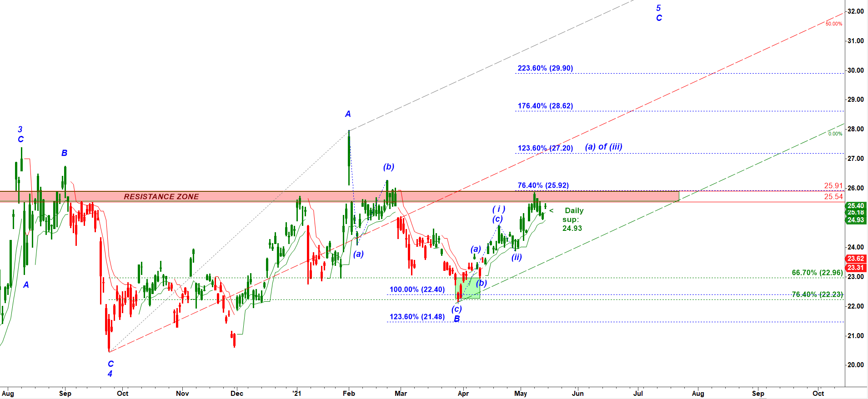This screenshot has height=399, width=868.
Task: Click the 20.00 price axis label
Action: 855,365
